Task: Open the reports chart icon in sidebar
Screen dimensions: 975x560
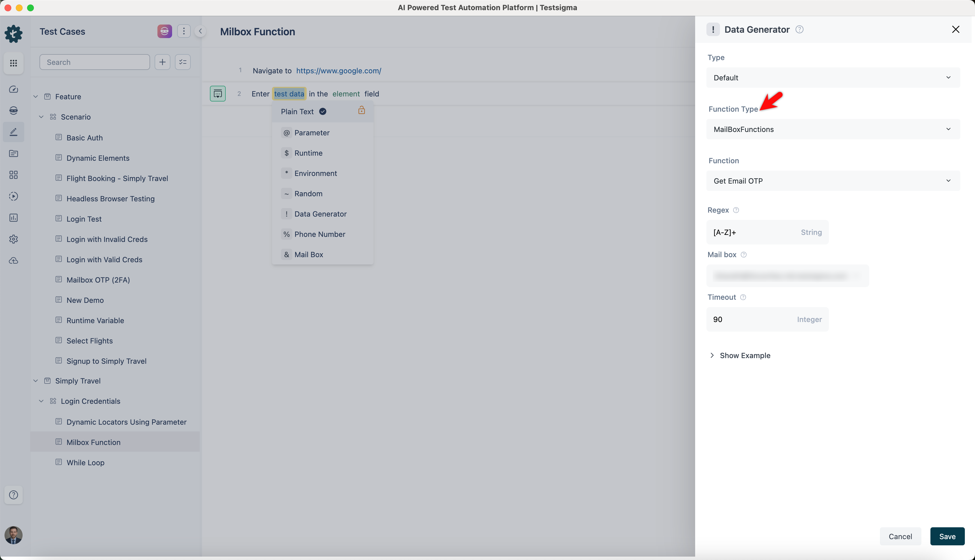Action: [x=14, y=218]
